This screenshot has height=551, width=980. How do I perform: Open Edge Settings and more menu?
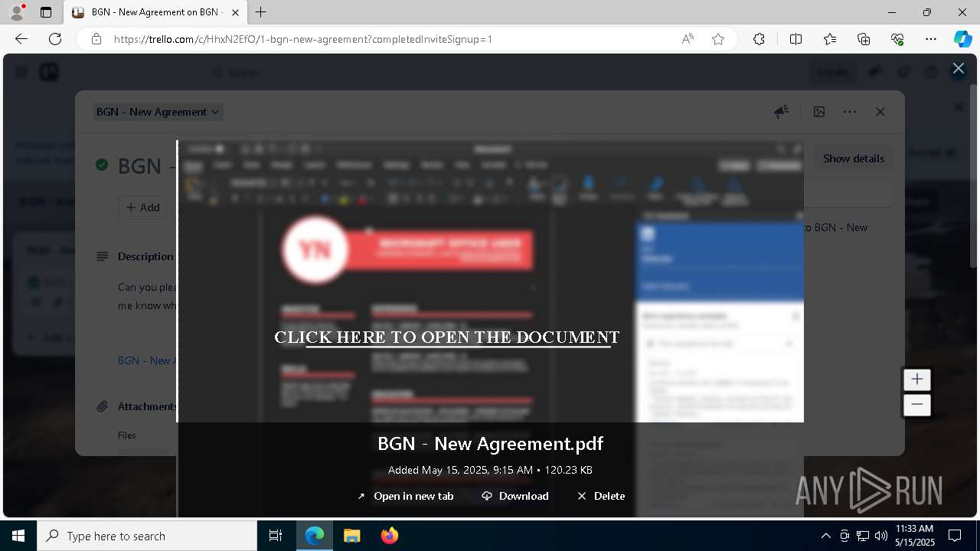point(931,39)
